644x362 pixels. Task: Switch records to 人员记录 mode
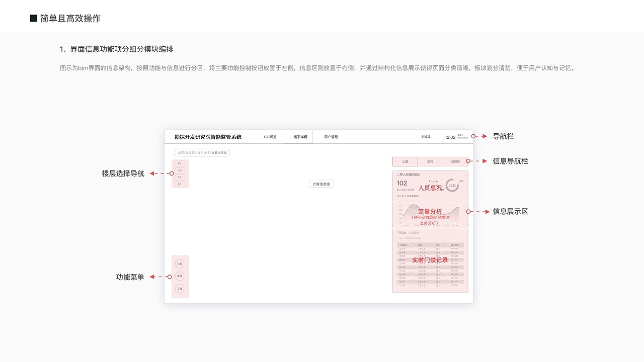pos(413,233)
